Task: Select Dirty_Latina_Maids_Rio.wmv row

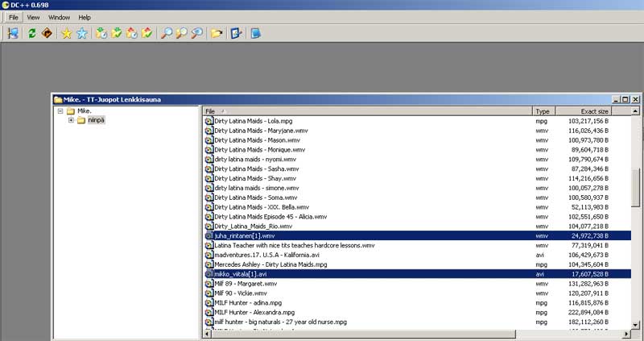Action: [417, 227]
